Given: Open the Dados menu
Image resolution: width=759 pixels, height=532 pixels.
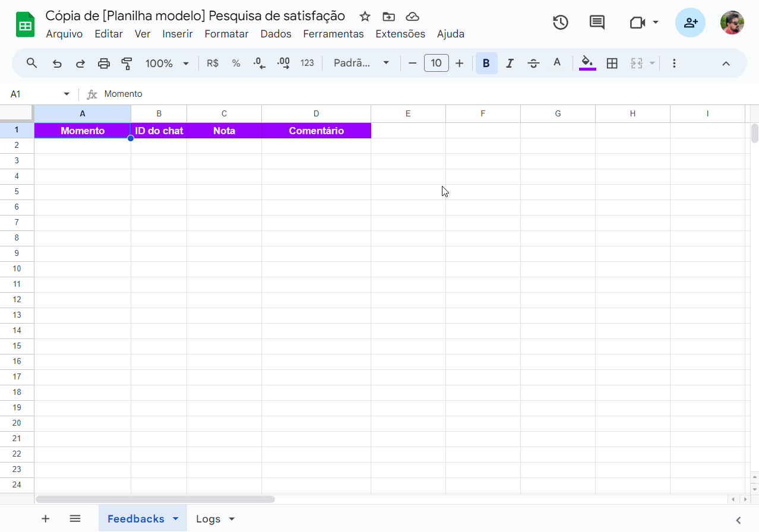Looking at the screenshot, I should (x=276, y=34).
